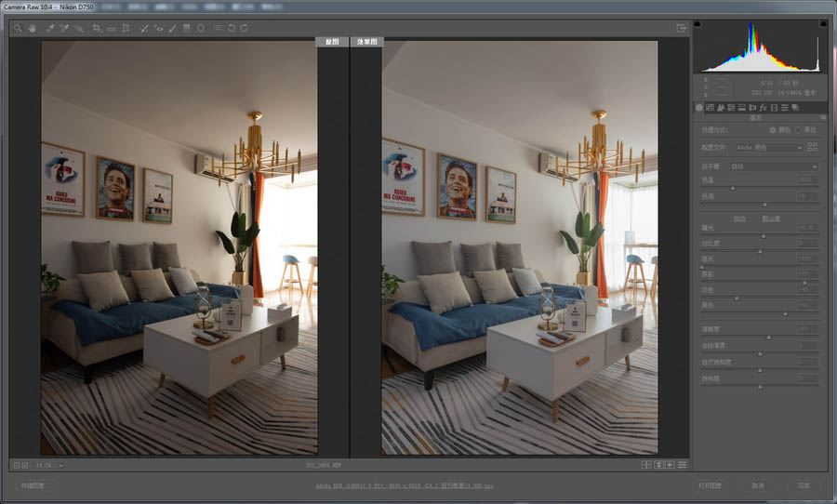Screen dimensions: 837x504
Task: Open the Presets panel tab
Action: pos(784,108)
